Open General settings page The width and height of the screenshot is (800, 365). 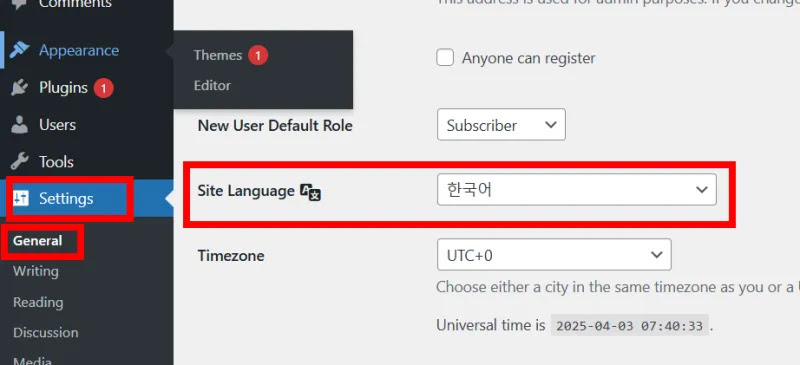38,240
